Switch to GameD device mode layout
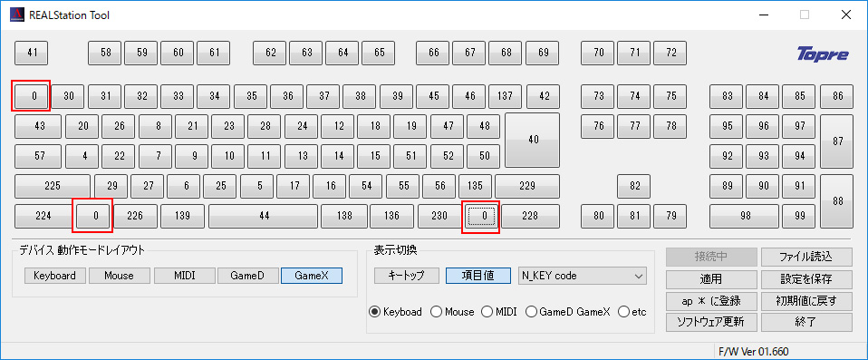This screenshot has width=868, height=360. (x=248, y=276)
